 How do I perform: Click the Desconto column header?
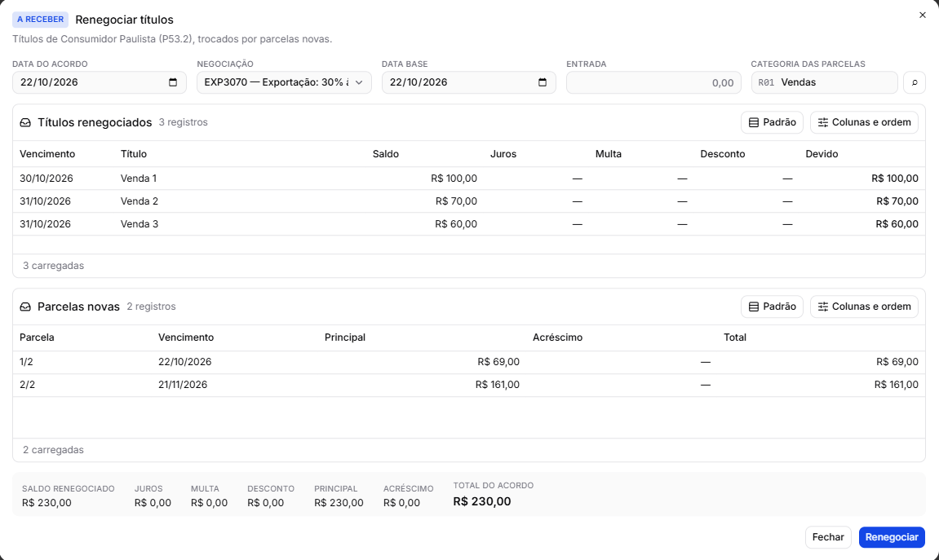[723, 154]
